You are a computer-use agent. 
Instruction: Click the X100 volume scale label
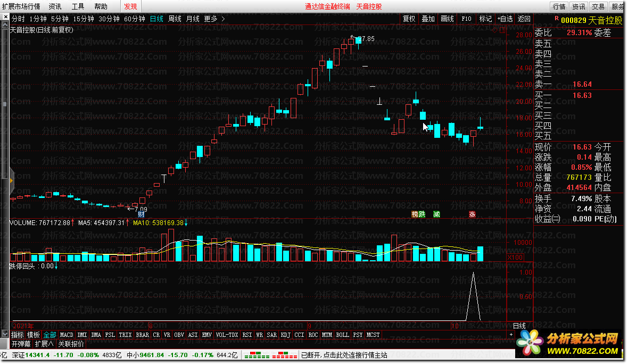(x=515, y=258)
